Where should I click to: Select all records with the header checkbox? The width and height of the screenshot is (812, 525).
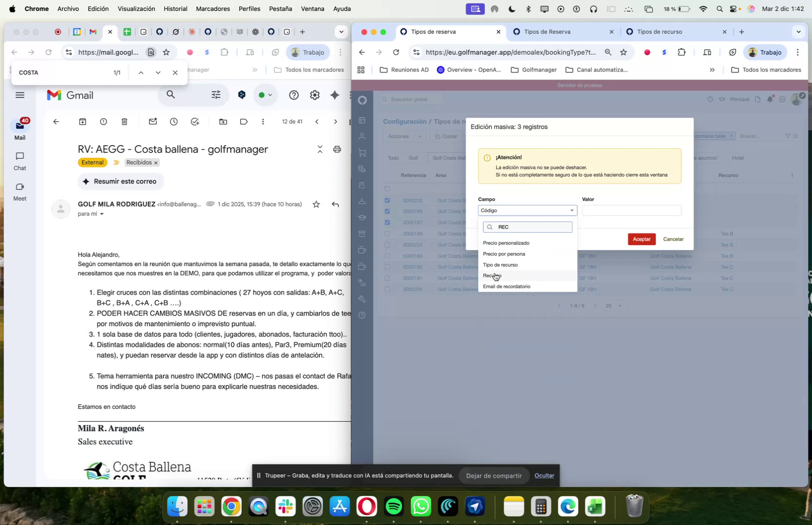tap(387, 189)
